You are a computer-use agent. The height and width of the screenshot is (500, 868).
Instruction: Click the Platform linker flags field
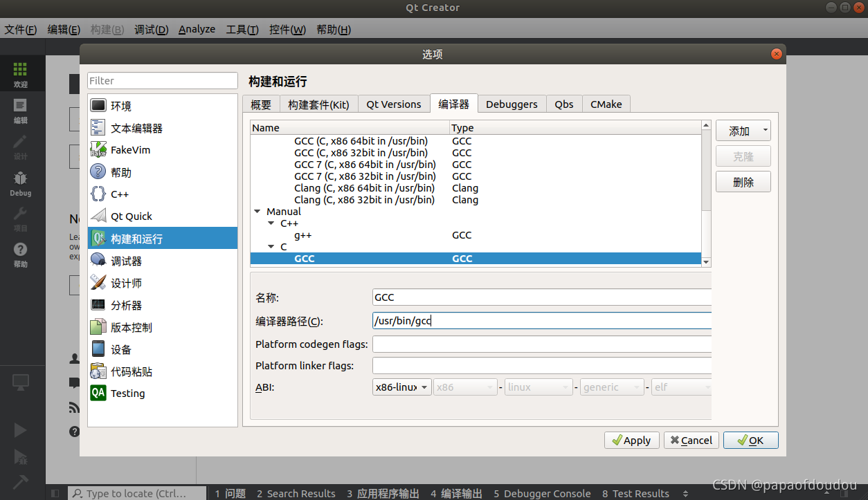pos(542,365)
